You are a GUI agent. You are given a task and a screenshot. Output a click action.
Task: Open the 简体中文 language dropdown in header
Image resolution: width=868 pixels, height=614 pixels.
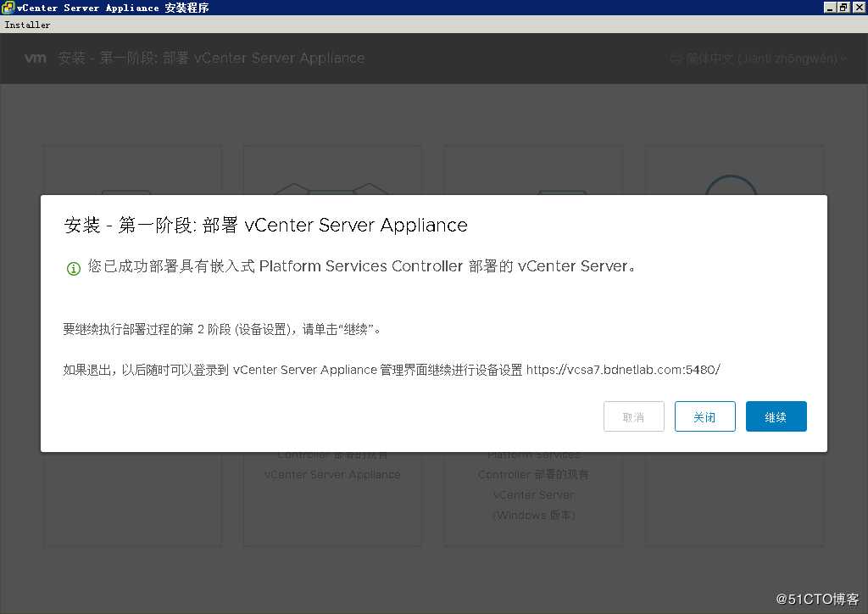(x=758, y=59)
